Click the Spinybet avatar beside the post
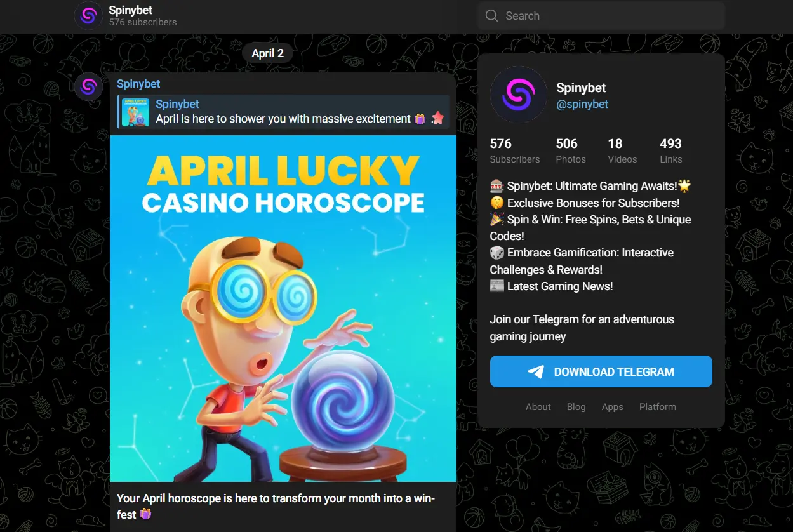 (x=88, y=87)
